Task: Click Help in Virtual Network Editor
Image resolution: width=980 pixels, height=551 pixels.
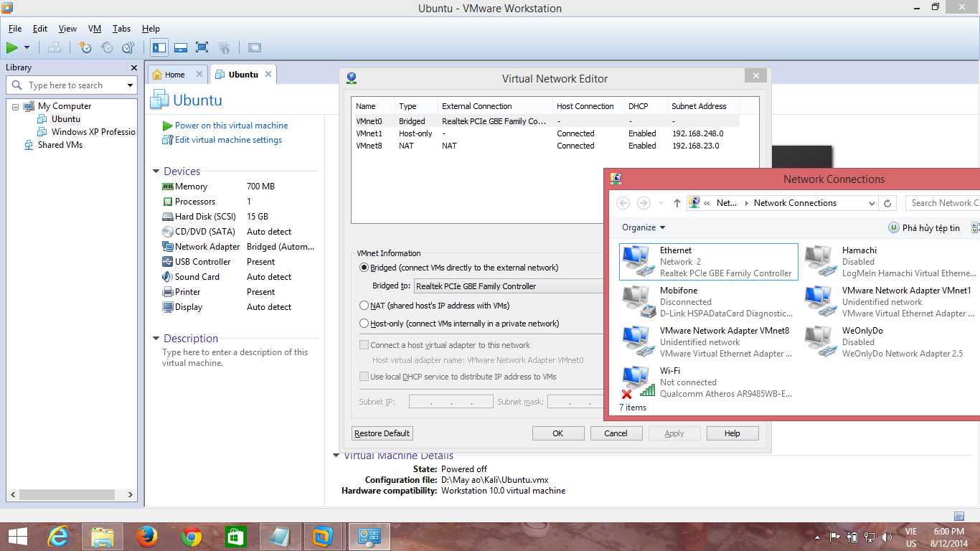Action: (x=732, y=433)
